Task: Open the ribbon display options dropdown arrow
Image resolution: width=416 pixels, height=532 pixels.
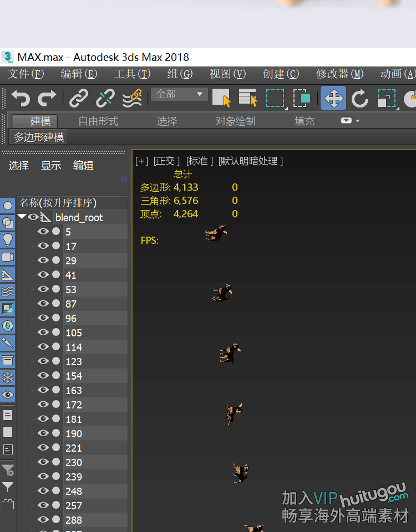Action: pos(350,121)
